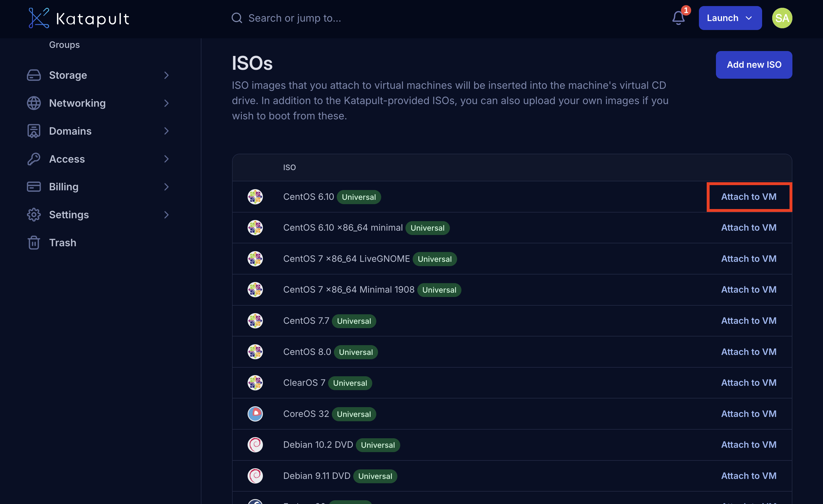This screenshot has height=504, width=823.
Task: Click the Settings gear icon in sidebar
Action: 34,215
